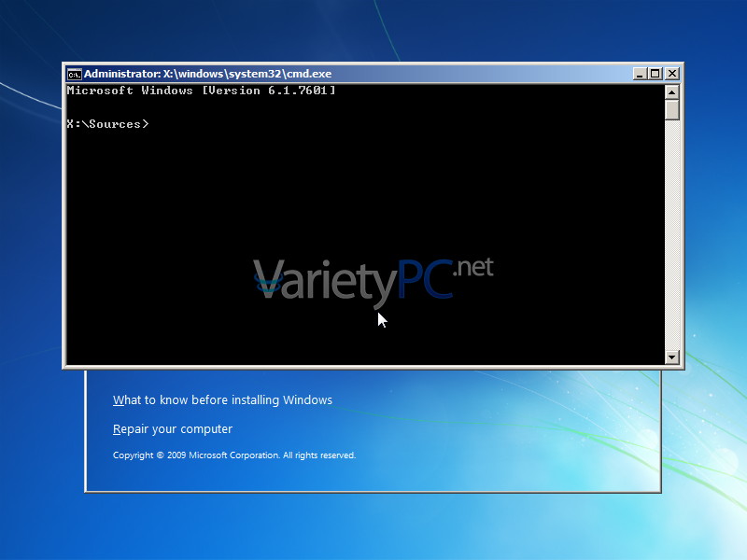This screenshot has width=747, height=560.
Task: Click the scrollbar down arrow in cmd
Action: [671, 357]
